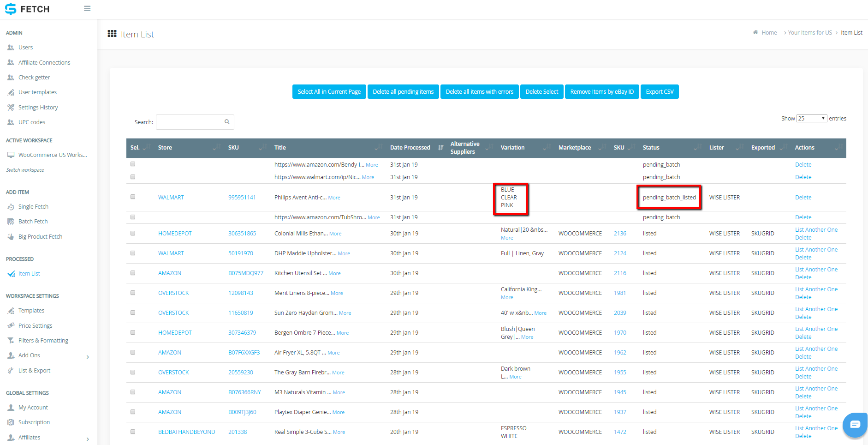Tick the DHP Maddie Upholster row checkbox
This screenshot has height=445, width=868.
coord(133,253)
